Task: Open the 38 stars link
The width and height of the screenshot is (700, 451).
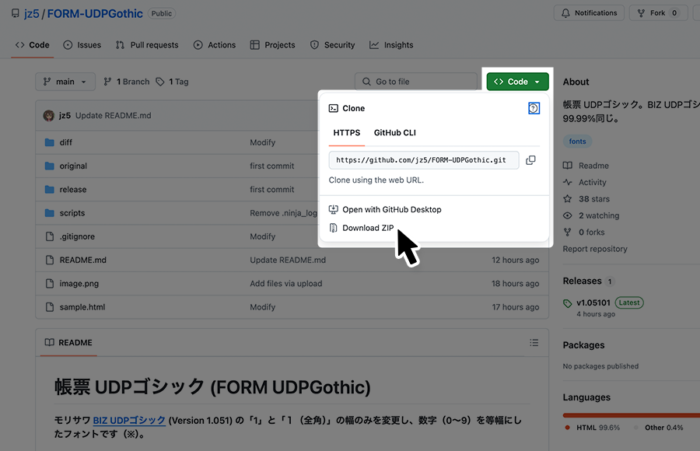Action: click(594, 199)
